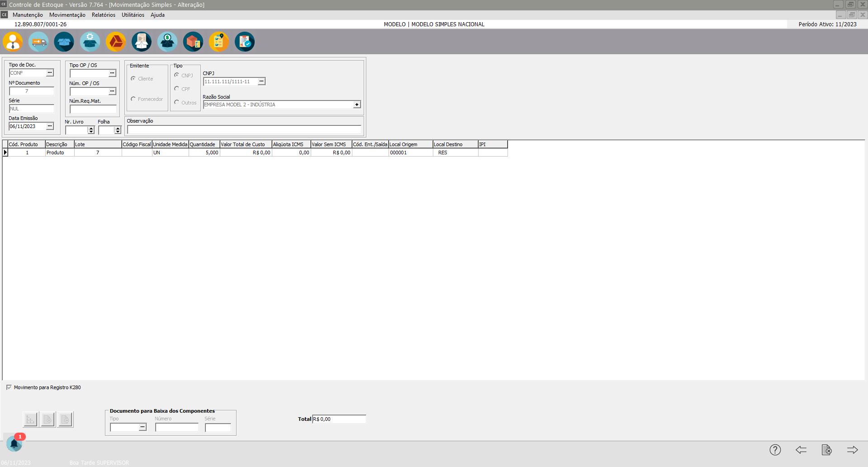Click the cancel document icon at bottom right
The height and width of the screenshot is (467, 868).
(826, 450)
